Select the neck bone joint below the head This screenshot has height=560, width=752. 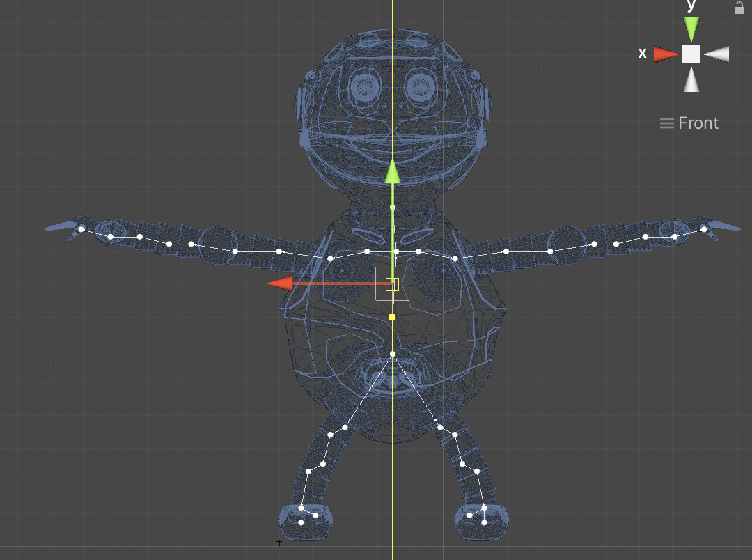pos(393,208)
